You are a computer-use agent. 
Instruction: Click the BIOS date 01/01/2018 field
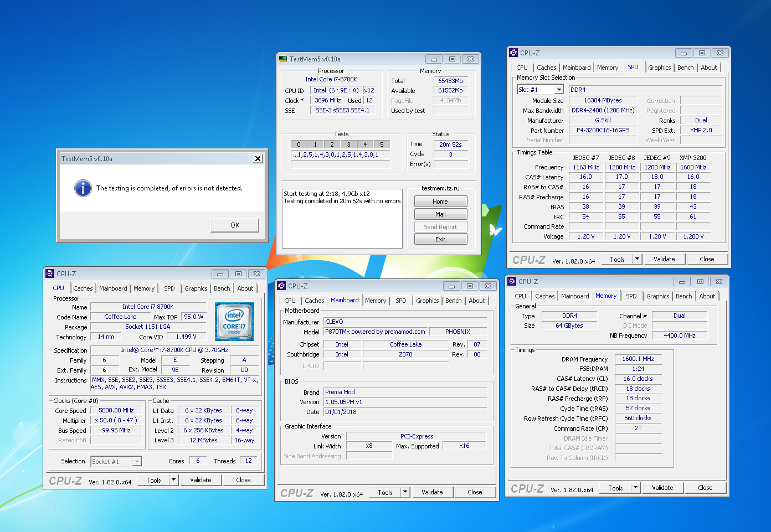pos(405,412)
